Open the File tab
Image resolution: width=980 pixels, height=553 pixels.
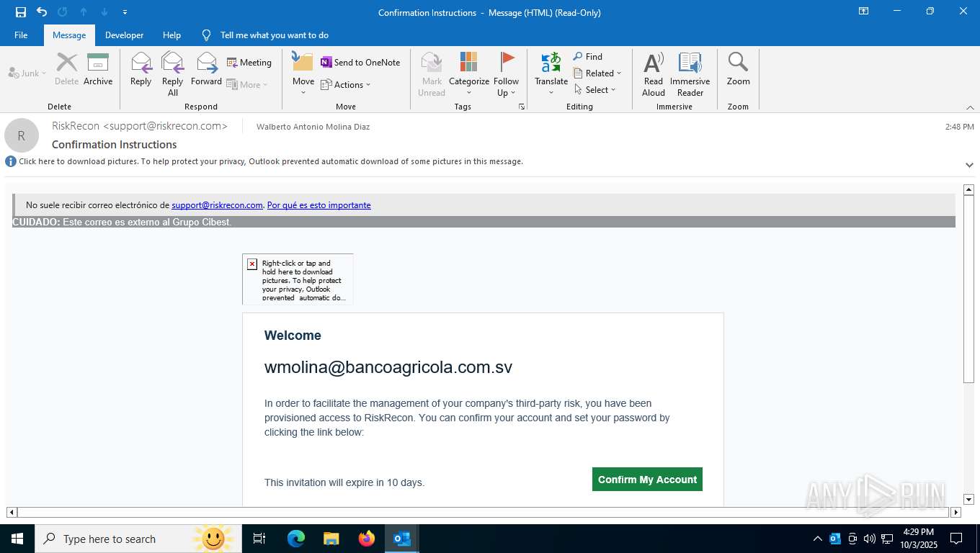coord(21,35)
